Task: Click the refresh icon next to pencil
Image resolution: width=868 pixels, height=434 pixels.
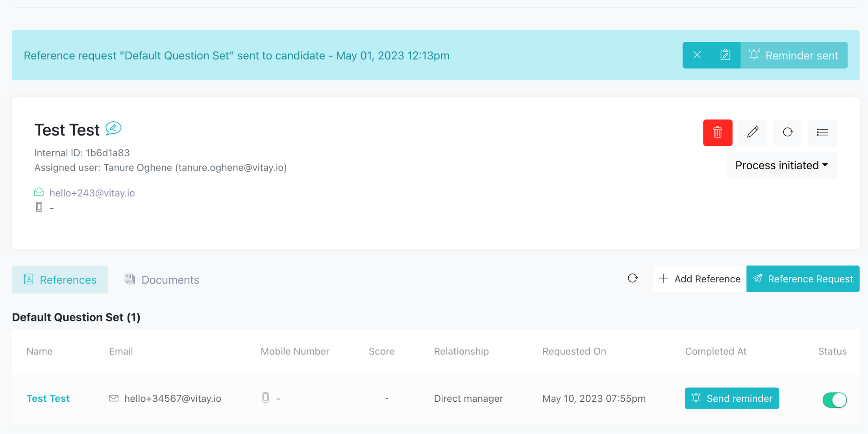Action: [x=788, y=133]
